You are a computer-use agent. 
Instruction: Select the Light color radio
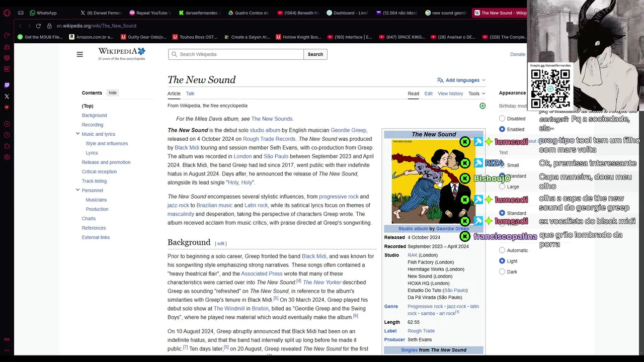(x=502, y=261)
